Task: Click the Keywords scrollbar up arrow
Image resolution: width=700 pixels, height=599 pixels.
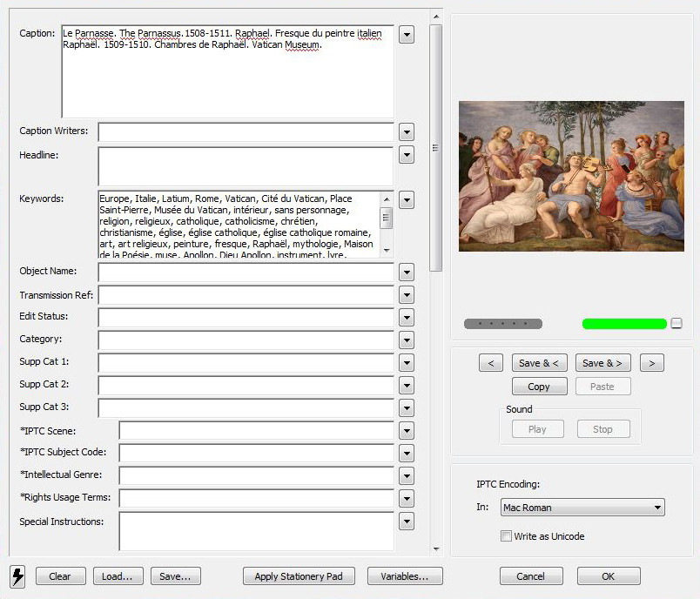Action: click(387, 199)
